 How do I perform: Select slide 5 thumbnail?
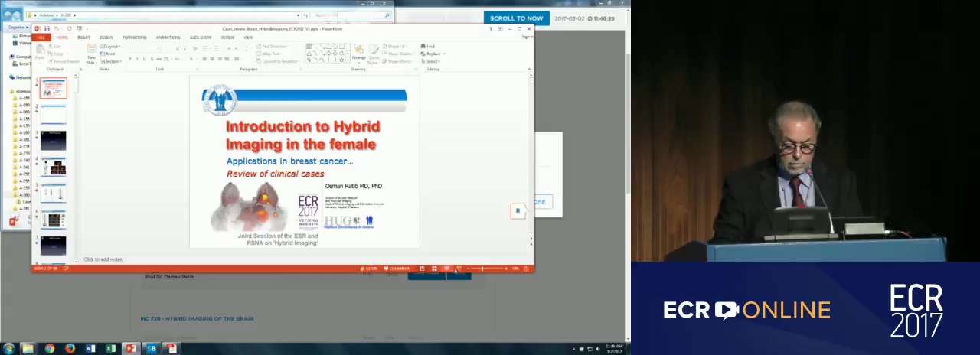(x=54, y=193)
